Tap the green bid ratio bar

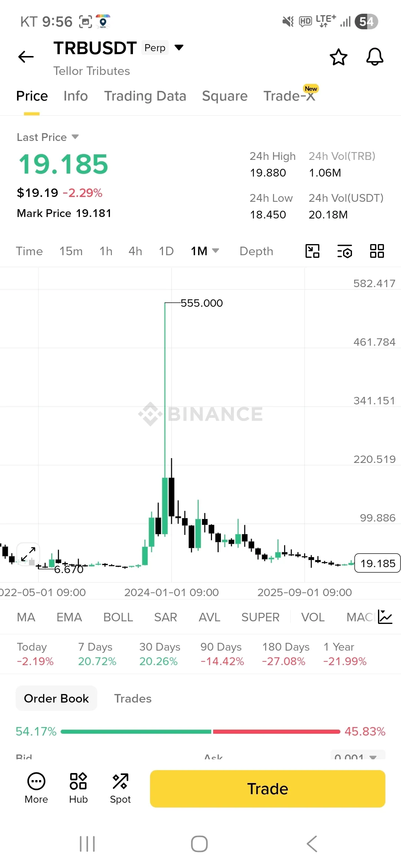point(136,731)
